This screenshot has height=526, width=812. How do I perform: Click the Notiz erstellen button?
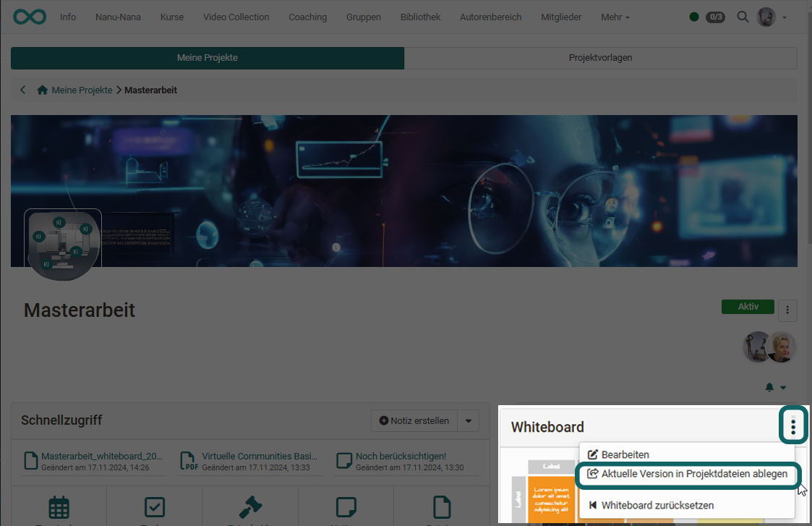point(414,420)
